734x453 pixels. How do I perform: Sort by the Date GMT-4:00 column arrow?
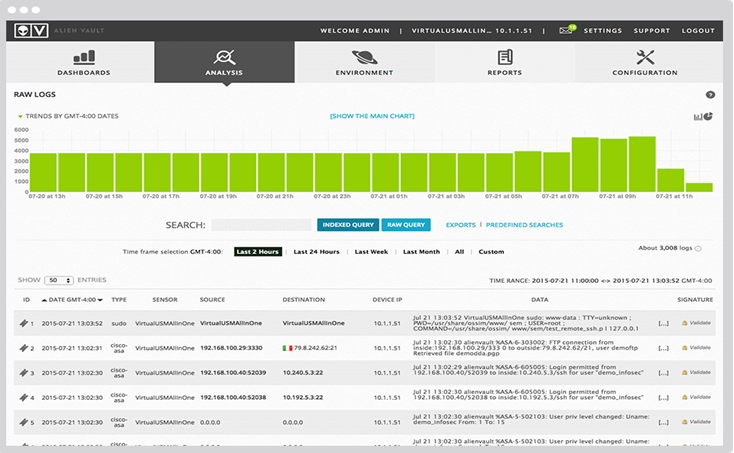pyautogui.click(x=100, y=300)
